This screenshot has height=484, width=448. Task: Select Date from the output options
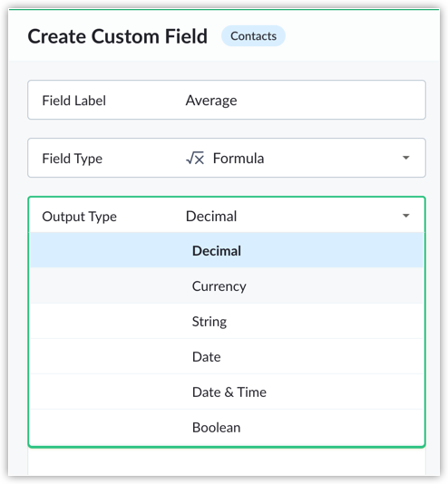(227, 356)
